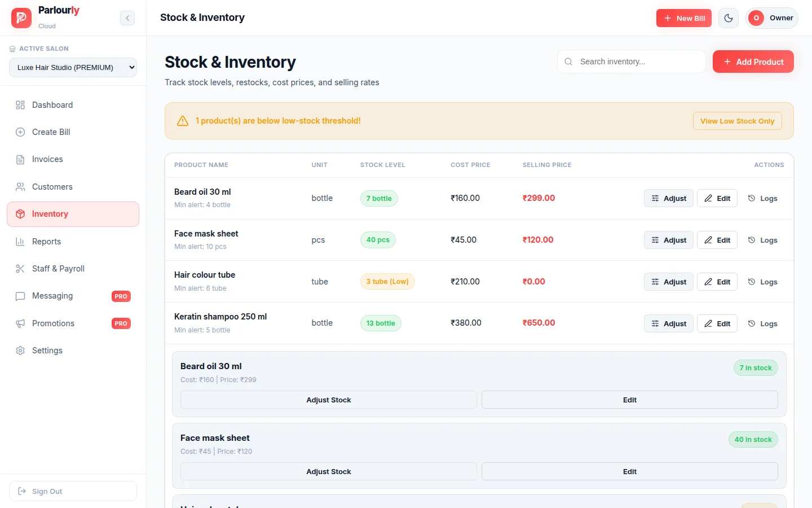Click Edit on Face mask sheet card
Viewport: 812px width, 508px height.
[x=630, y=471]
